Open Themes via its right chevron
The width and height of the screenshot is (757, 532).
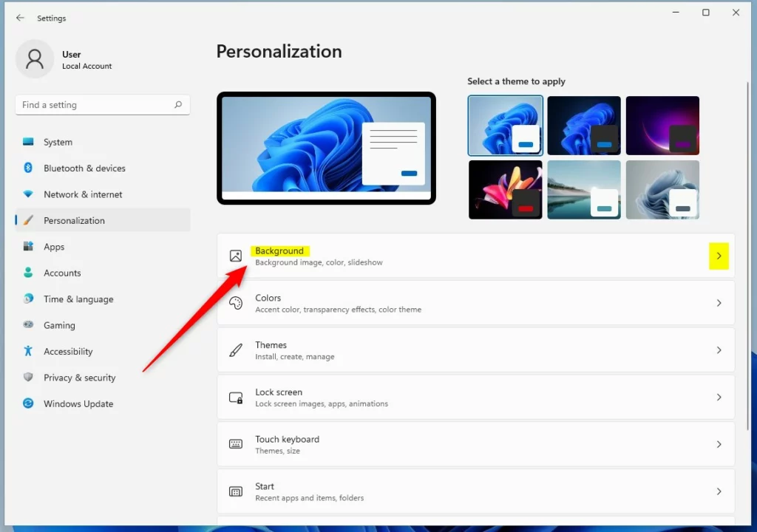click(x=719, y=350)
